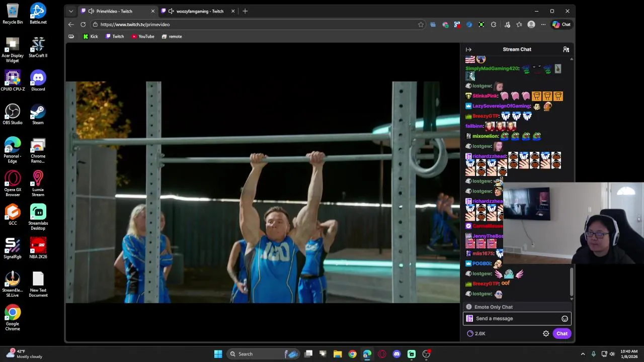Click the blue folders extension icon
This screenshot has width=644, height=362.
pos(433,24)
